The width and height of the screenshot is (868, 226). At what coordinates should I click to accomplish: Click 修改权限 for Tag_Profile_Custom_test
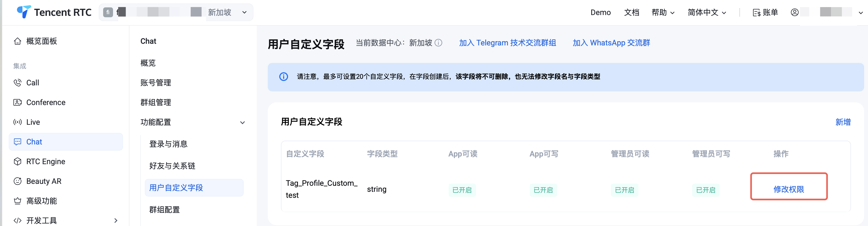click(788, 189)
